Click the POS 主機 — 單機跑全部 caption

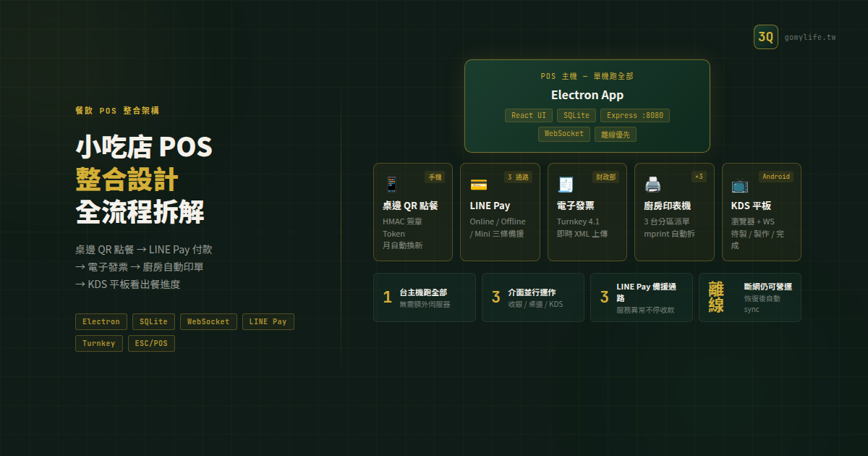pyautogui.click(x=587, y=76)
